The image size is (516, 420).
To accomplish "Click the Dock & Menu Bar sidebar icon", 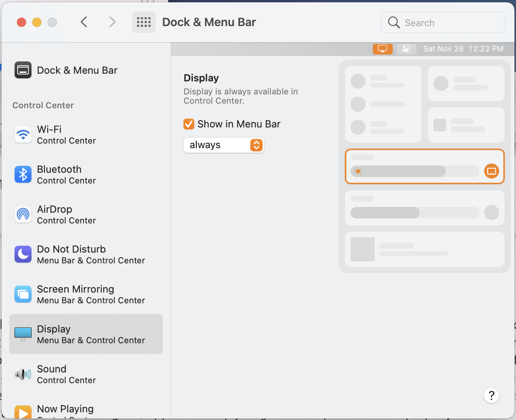I will 23,70.
